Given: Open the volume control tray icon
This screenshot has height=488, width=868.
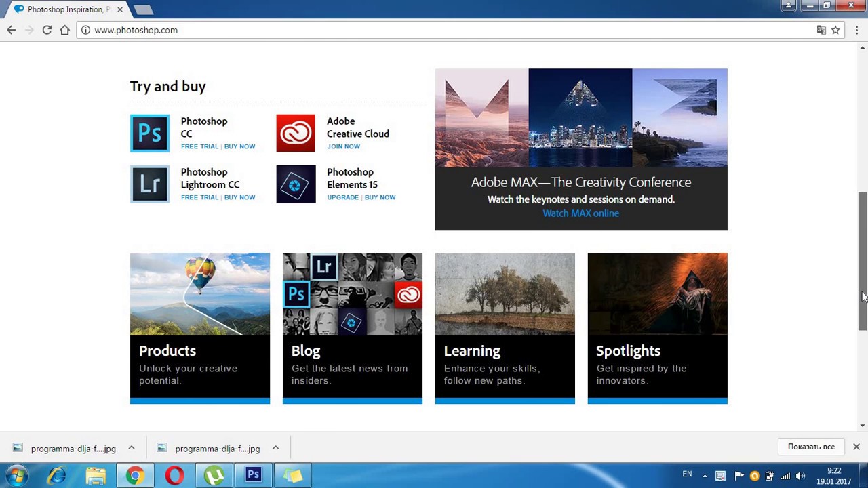Looking at the screenshot, I should [801, 476].
